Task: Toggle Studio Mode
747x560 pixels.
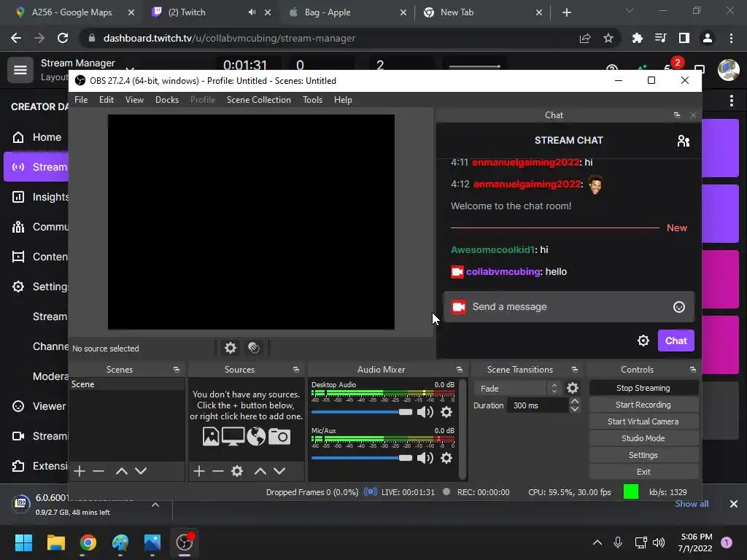Action: tap(643, 438)
